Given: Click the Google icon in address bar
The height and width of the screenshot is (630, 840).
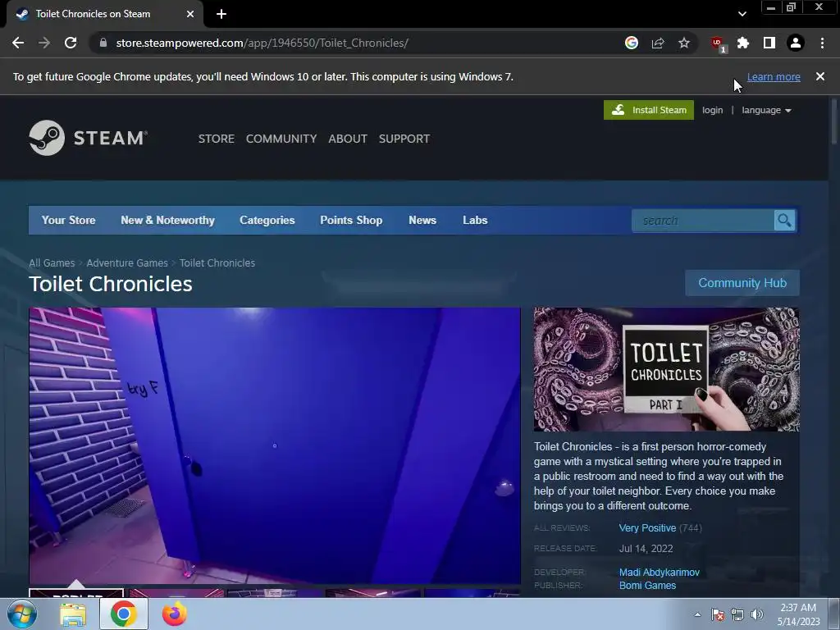Looking at the screenshot, I should tap(632, 43).
